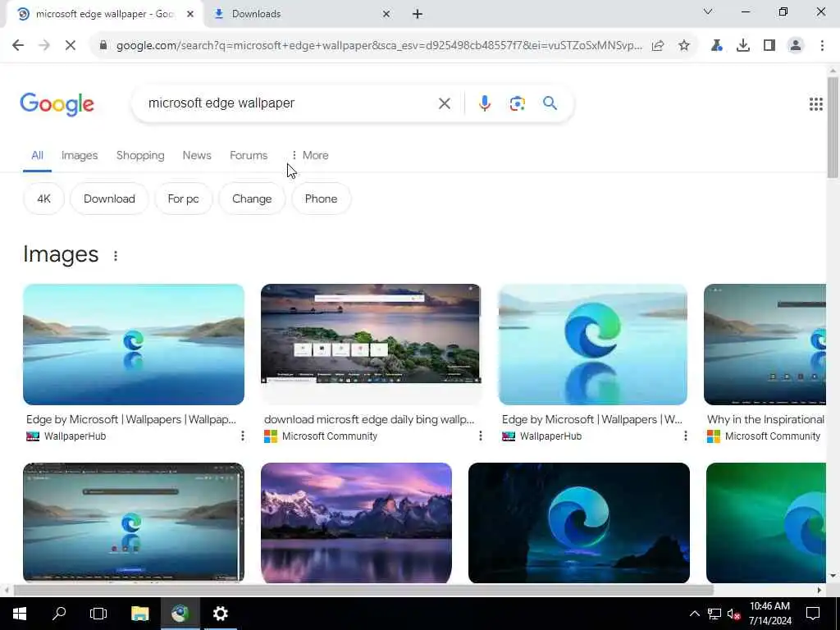Stop loading the page

point(71,46)
